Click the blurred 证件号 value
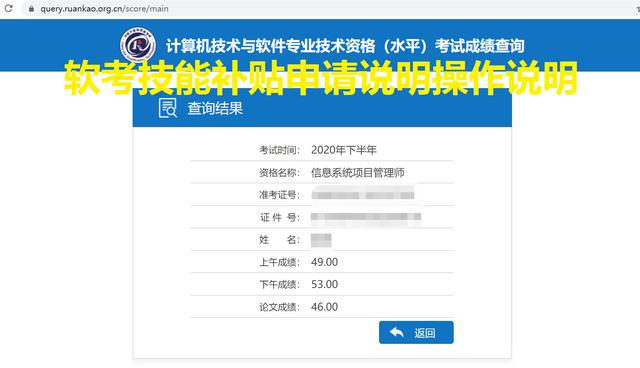The height and width of the screenshot is (368, 640). coord(366,217)
